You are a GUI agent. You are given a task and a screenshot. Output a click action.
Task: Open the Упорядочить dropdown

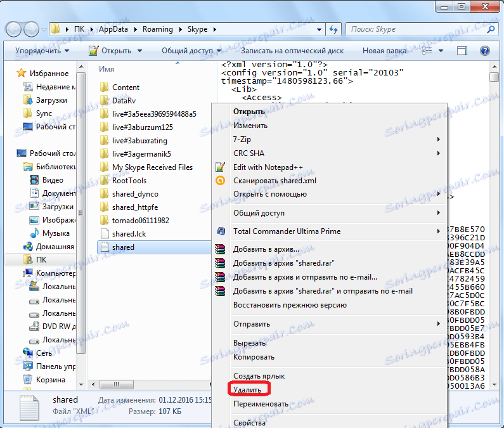click(42, 51)
